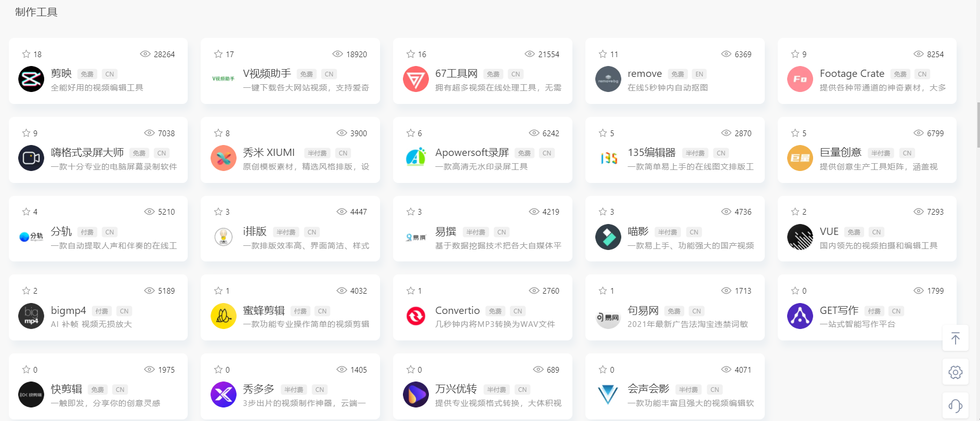The image size is (980, 421).
Task: Toggle favorite star on remove card
Action: pos(603,54)
